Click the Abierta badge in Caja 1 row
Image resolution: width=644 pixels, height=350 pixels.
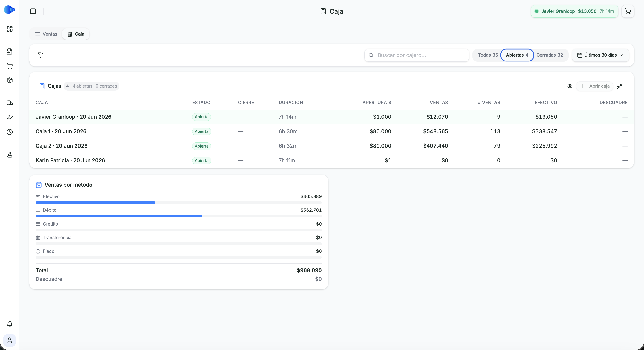pos(201,131)
